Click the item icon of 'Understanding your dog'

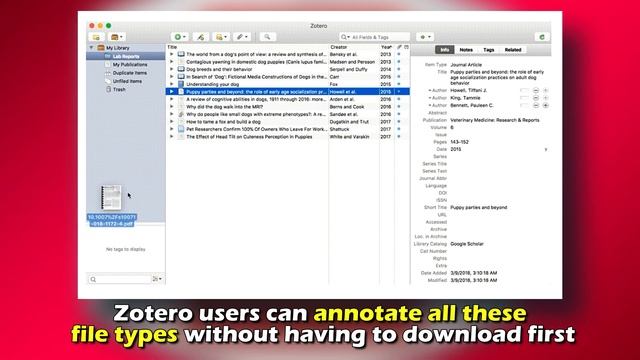click(x=181, y=84)
